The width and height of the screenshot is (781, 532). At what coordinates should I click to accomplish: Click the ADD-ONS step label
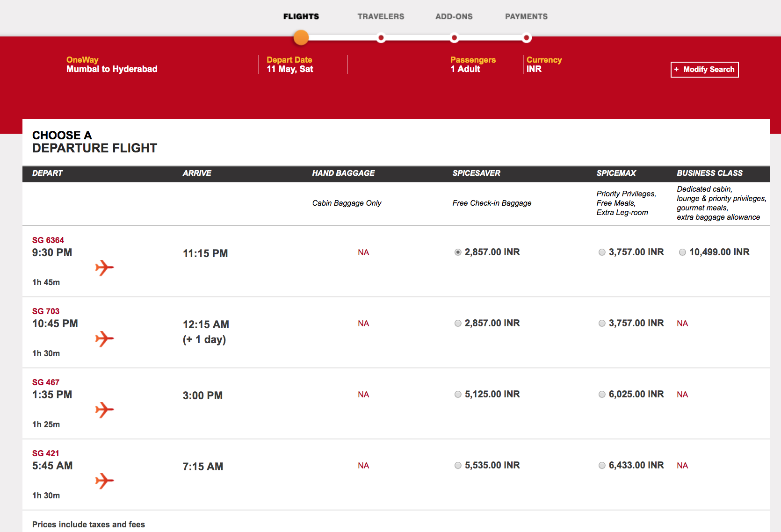click(x=454, y=16)
